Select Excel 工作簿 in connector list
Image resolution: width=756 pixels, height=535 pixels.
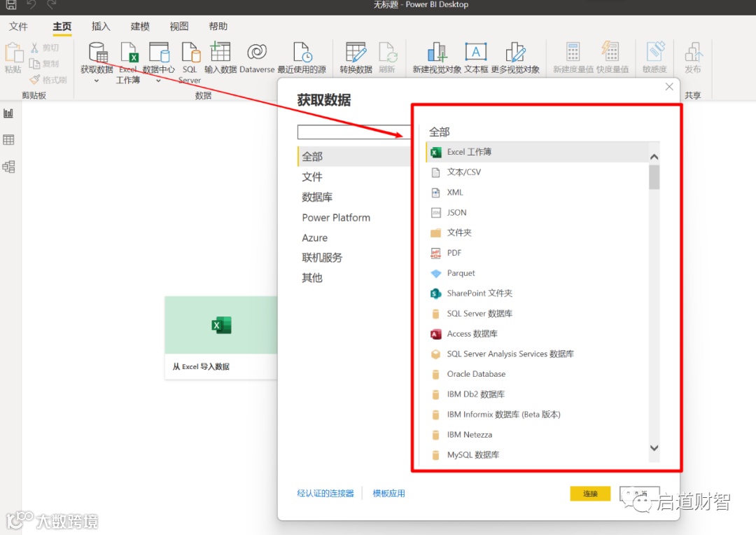point(537,152)
